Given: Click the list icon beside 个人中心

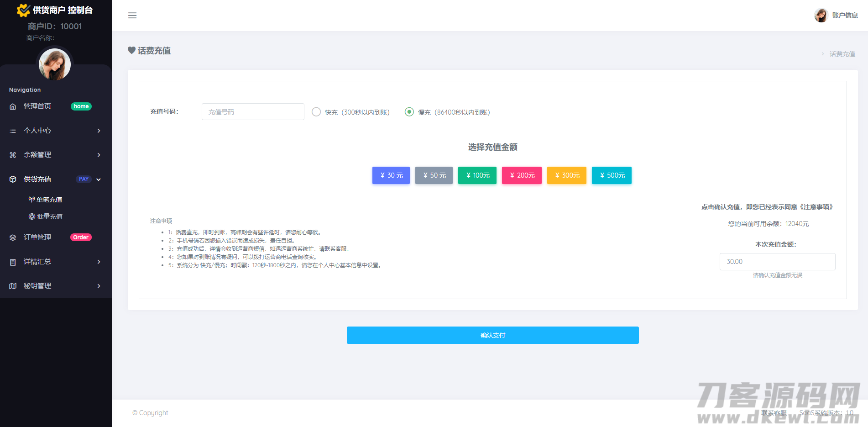Looking at the screenshot, I should [13, 131].
